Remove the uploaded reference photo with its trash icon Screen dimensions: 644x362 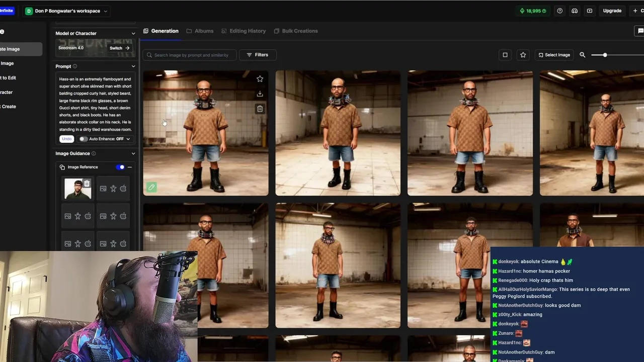tap(87, 184)
